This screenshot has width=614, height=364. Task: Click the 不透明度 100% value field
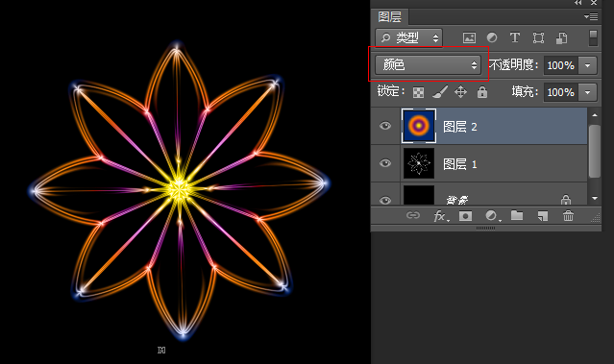561,65
